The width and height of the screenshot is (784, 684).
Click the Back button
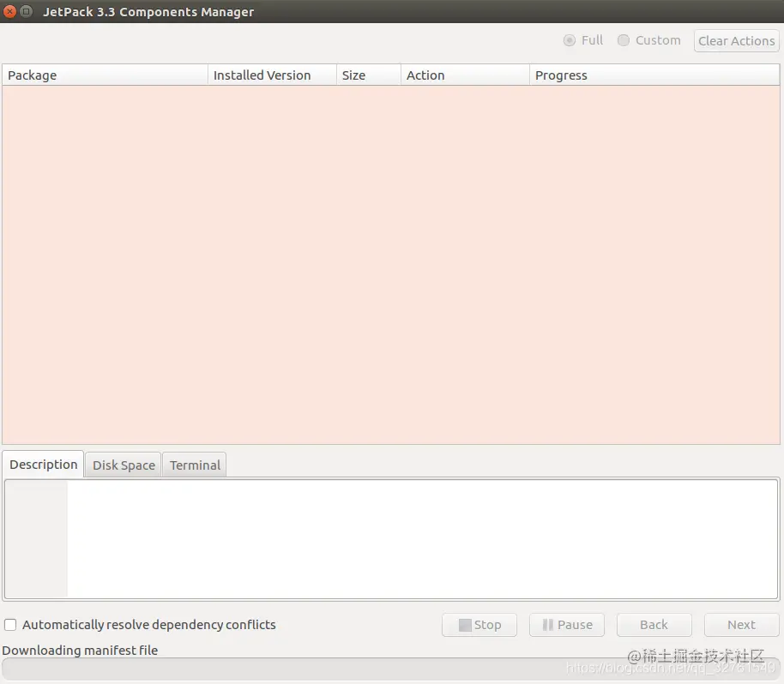(654, 625)
